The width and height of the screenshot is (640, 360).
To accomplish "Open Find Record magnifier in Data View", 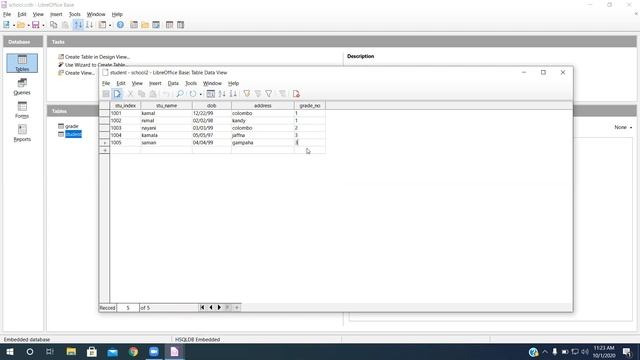I will click(180, 94).
